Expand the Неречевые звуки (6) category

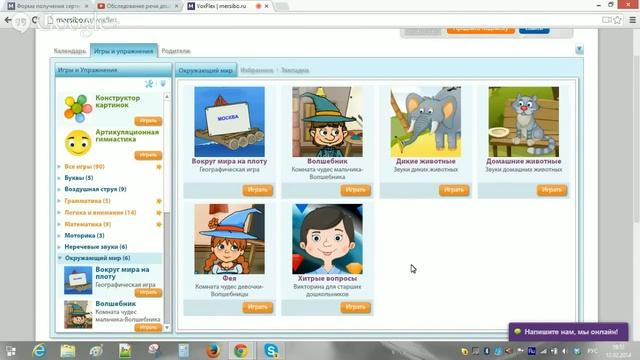[96, 247]
